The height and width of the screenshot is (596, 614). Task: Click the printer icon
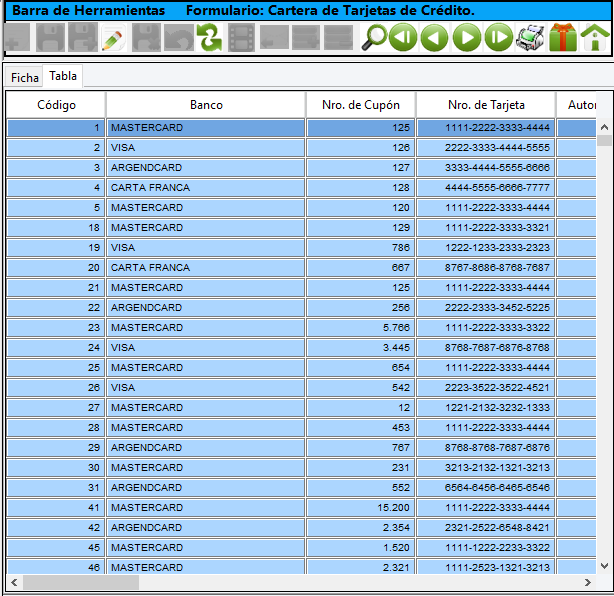pyautogui.click(x=530, y=39)
